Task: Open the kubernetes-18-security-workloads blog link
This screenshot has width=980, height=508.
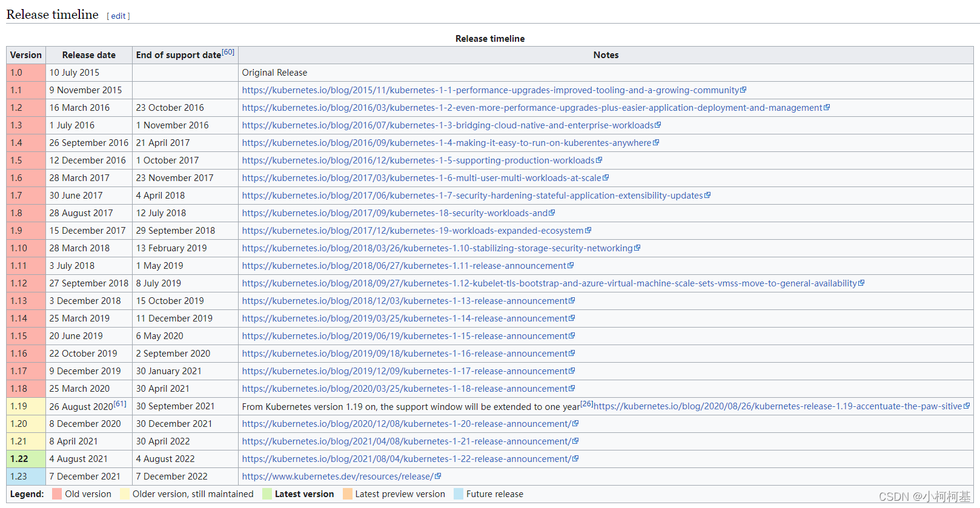Action: pos(395,213)
